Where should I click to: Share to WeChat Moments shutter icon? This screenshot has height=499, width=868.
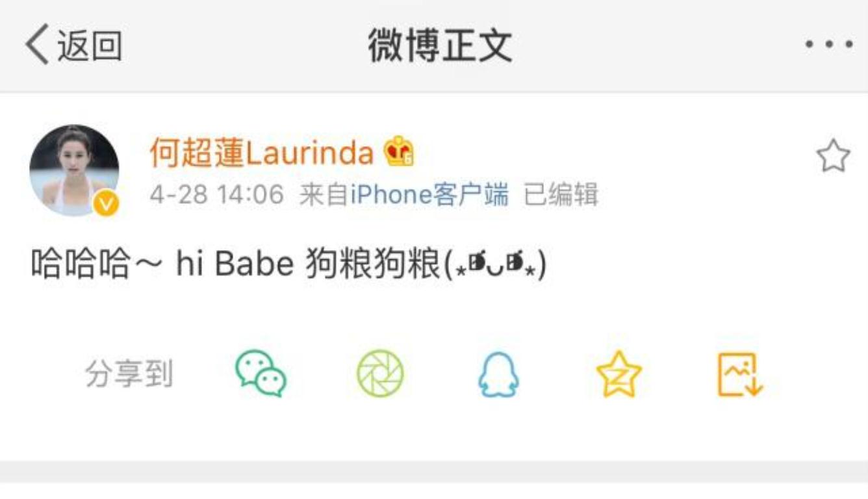(380, 374)
